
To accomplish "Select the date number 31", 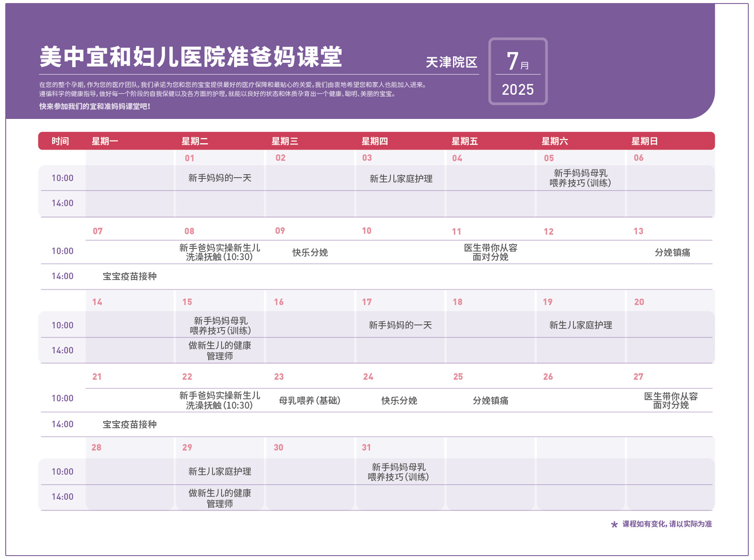I will point(366,448).
